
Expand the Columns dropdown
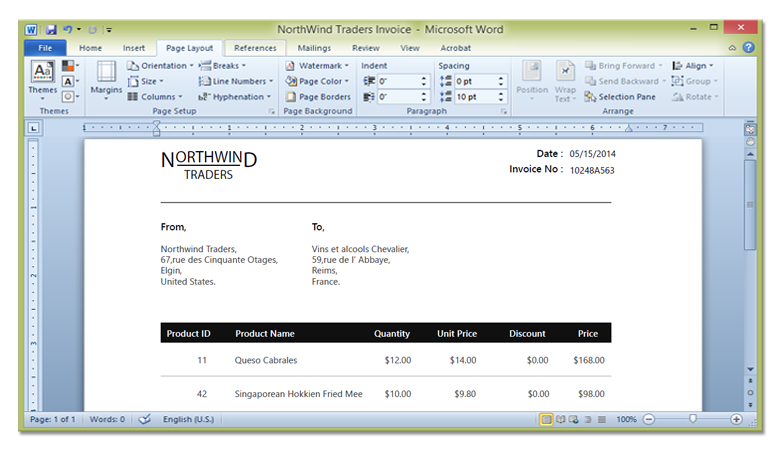pyautogui.click(x=155, y=96)
